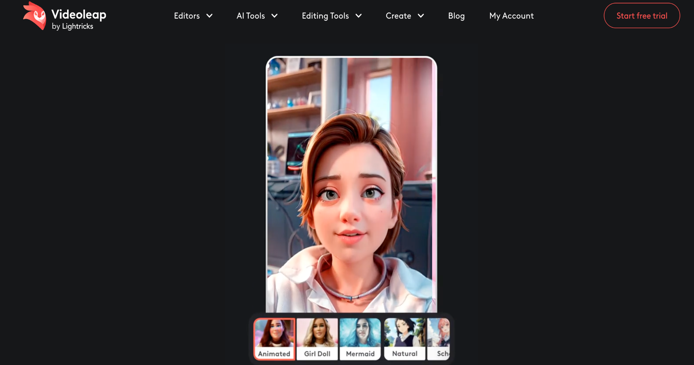
Task: Expand the Create dropdown chevron
Action: click(421, 16)
